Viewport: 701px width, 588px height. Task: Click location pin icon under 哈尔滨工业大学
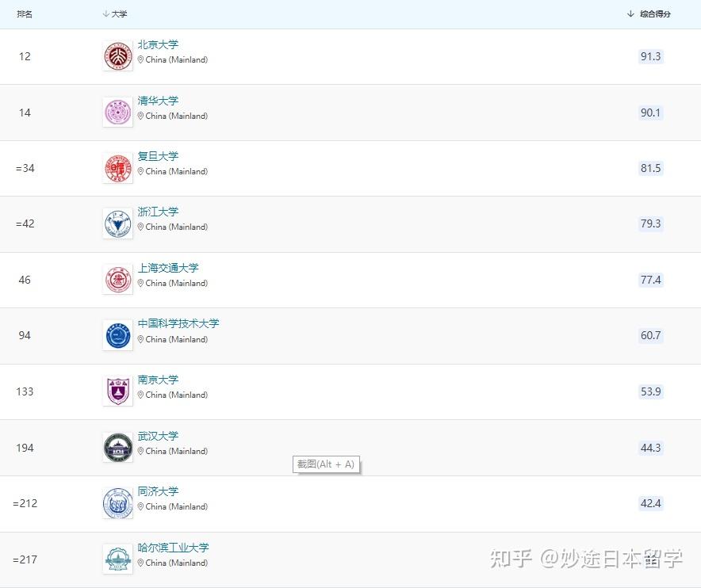140,563
